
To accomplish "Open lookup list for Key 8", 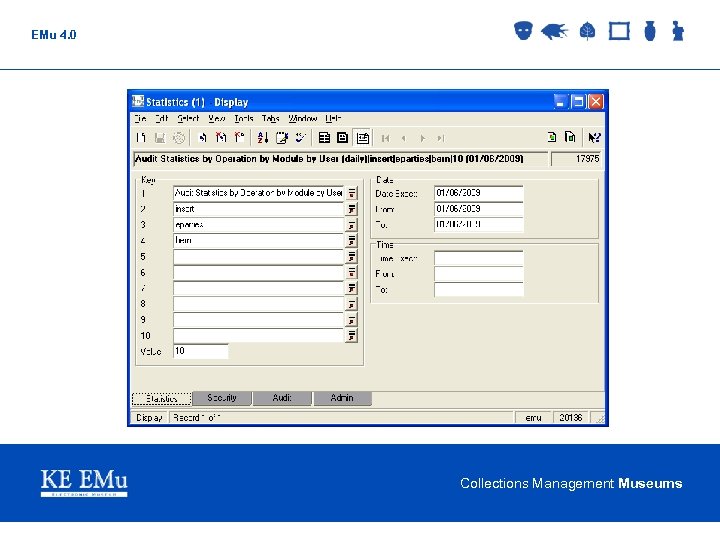I will [351, 304].
